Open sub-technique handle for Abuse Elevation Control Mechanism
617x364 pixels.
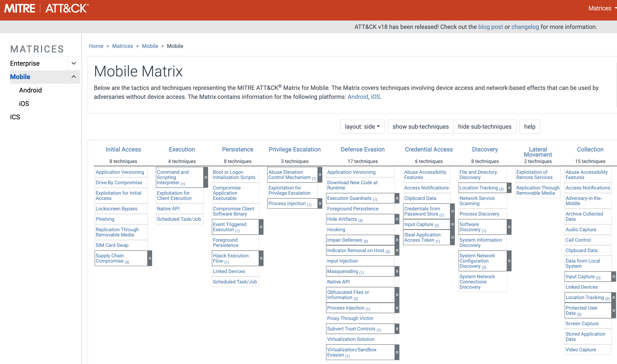(x=320, y=175)
